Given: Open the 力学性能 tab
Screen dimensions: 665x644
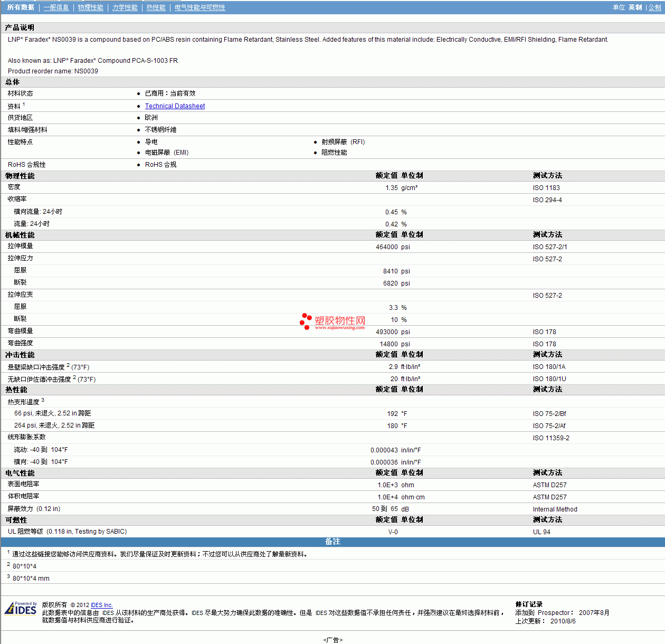Looking at the screenshot, I should click(125, 7).
